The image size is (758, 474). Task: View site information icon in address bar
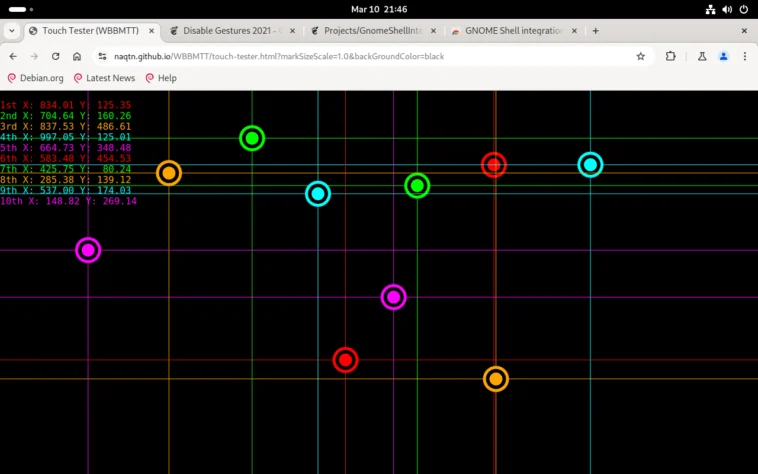[x=102, y=57]
